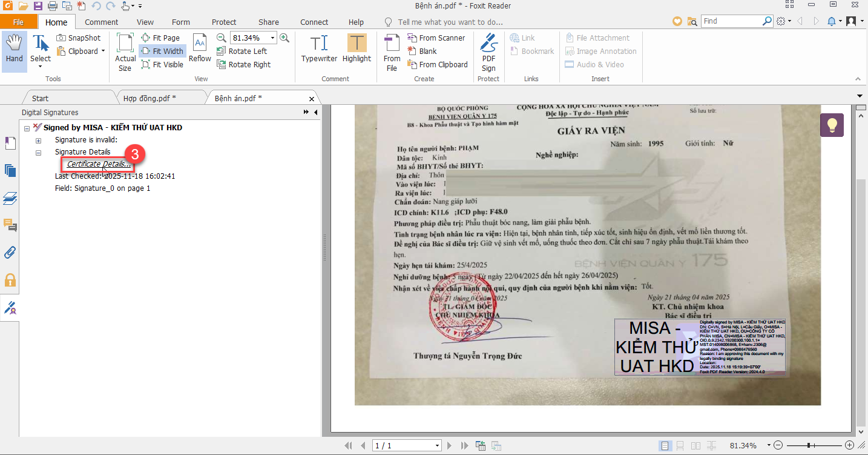Open the ribbon zoom percentage dropdown
The width and height of the screenshot is (868, 455).
[273, 38]
